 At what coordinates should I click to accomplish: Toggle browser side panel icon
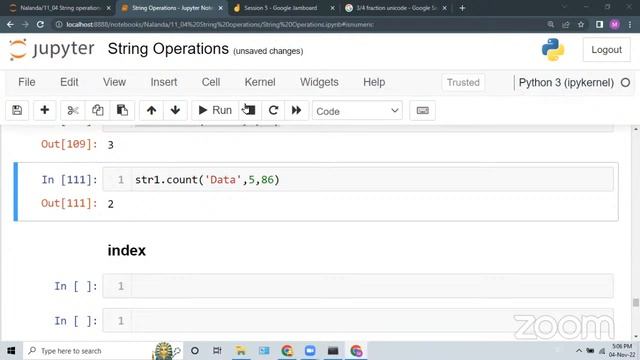click(x=599, y=24)
